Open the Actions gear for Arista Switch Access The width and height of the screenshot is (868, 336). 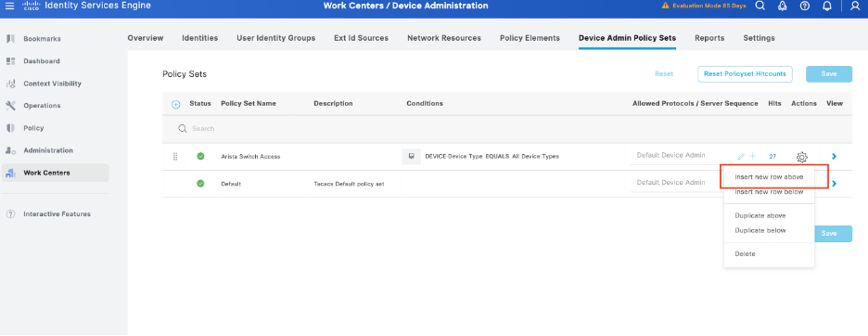[x=801, y=157]
